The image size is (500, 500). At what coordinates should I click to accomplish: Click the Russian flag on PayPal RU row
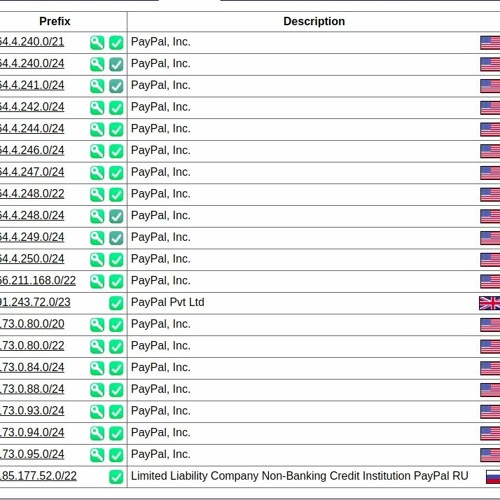tap(493, 477)
